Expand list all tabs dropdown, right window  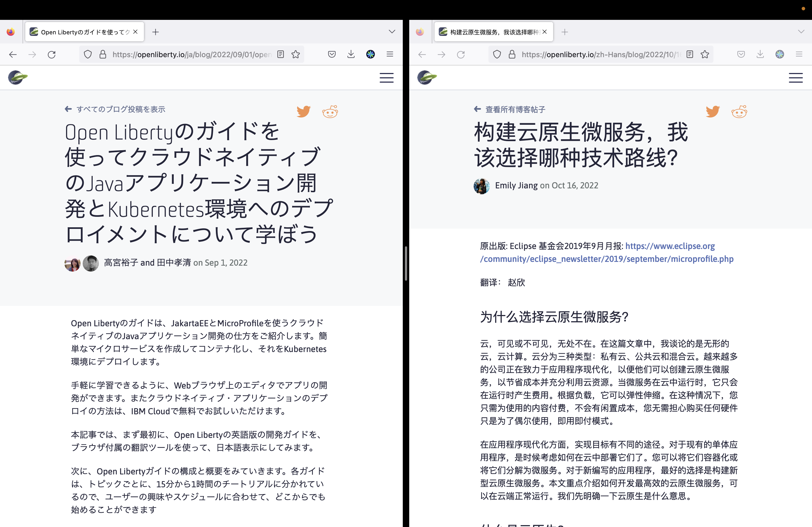pos(801,32)
